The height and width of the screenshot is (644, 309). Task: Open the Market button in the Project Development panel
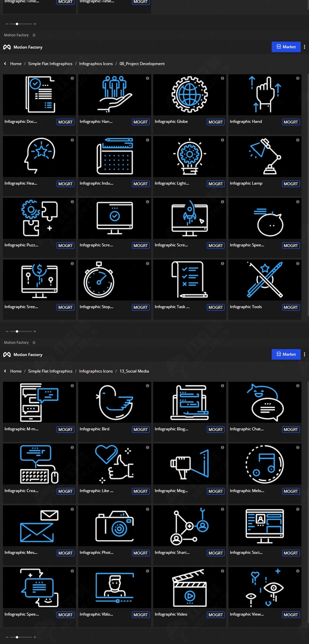[286, 47]
